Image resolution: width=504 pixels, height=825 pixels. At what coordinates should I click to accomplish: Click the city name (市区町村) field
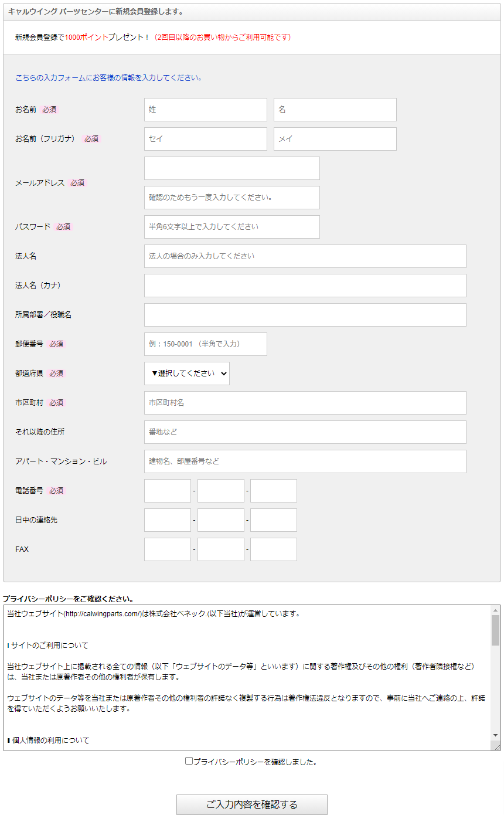305,403
